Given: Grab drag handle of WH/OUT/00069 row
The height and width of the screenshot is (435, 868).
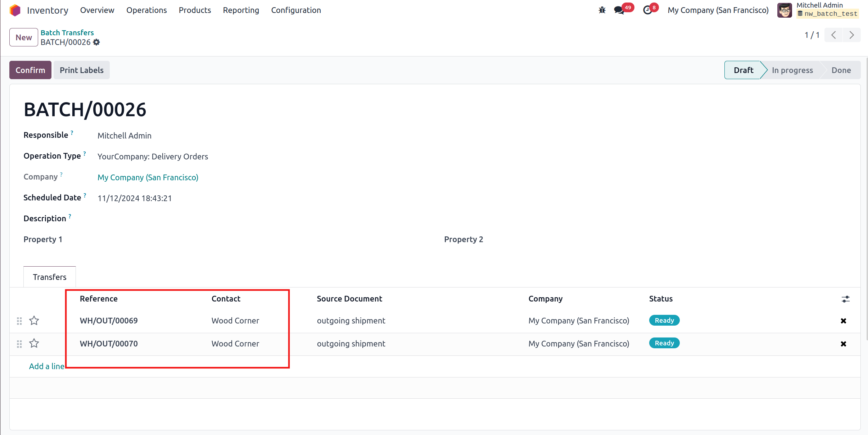Looking at the screenshot, I should click(x=19, y=321).
